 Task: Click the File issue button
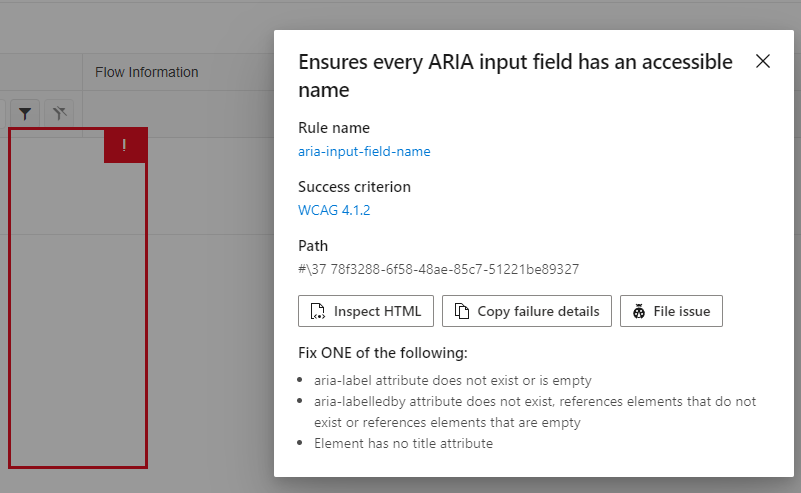[x=671, y=311]
